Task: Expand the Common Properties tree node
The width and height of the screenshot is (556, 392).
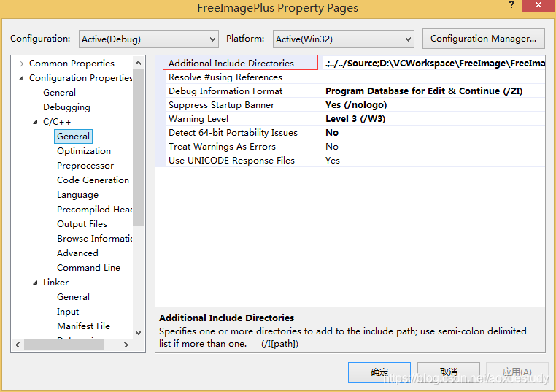Action: click(22, 64)
